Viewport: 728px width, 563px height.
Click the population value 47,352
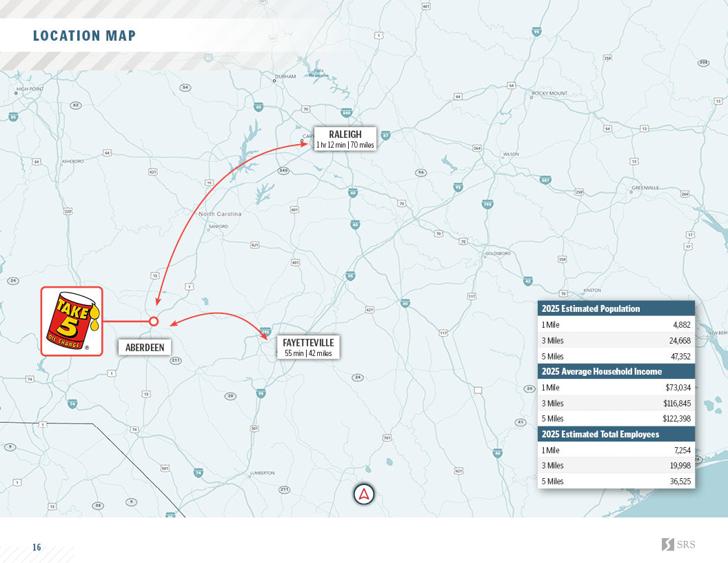pos(680,356)
